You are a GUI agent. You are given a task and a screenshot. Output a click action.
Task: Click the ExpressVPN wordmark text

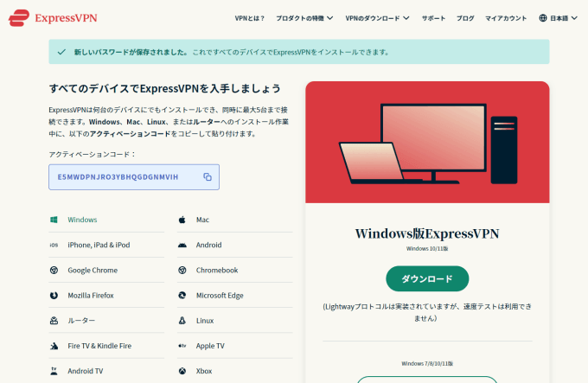point(66,18)
